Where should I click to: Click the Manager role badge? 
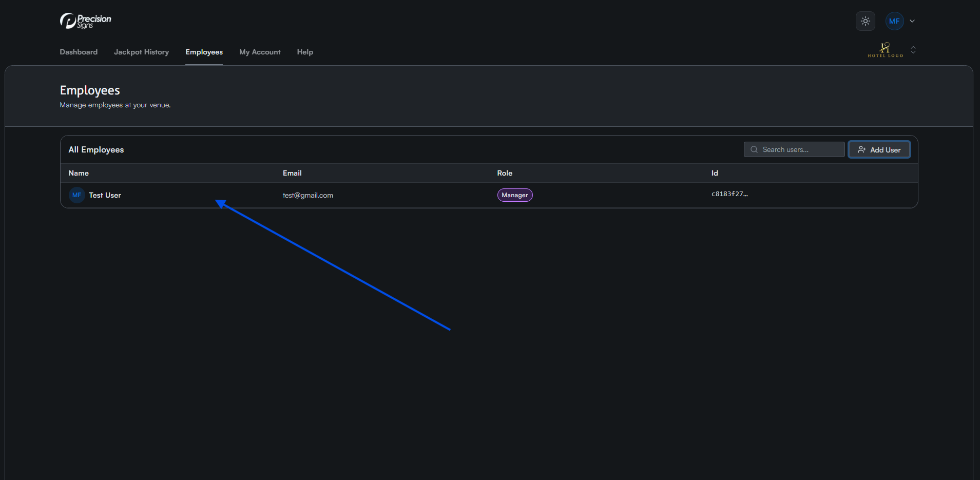(514, 195)
